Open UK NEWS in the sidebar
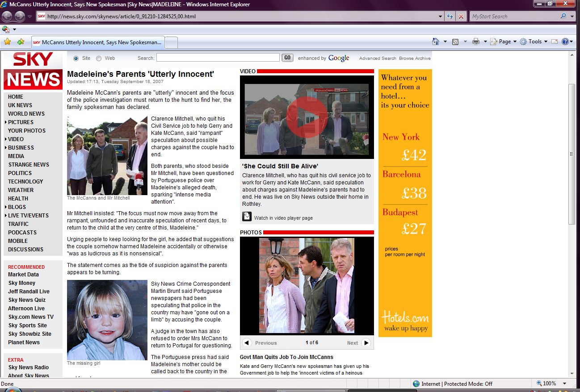 tap(20, 105)
